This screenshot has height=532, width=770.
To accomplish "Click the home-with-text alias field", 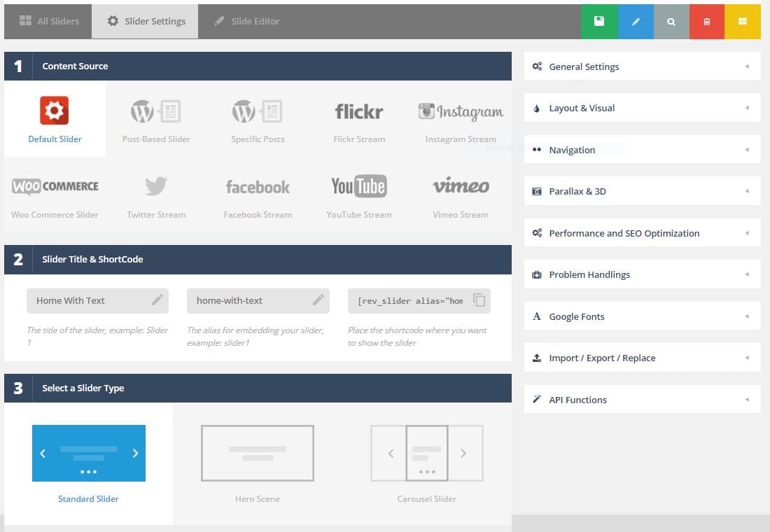I will point(258,300).
